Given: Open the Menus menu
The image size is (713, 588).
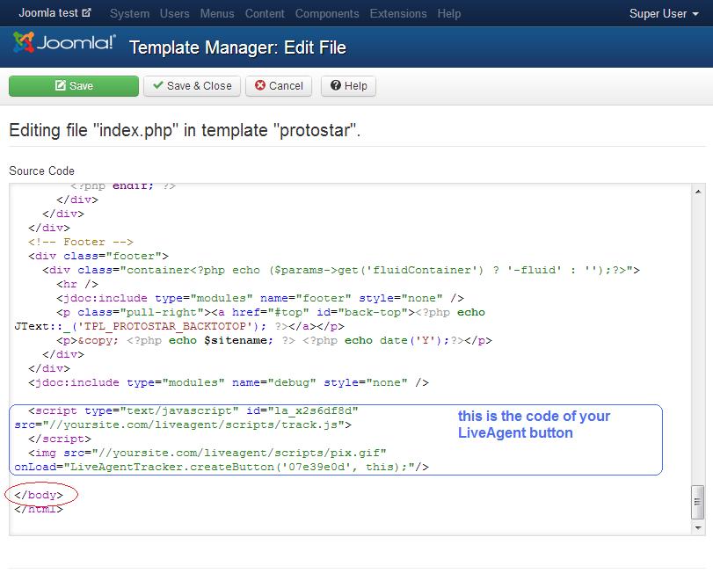Looking at the screenshot, I should (x=216, y=13).
